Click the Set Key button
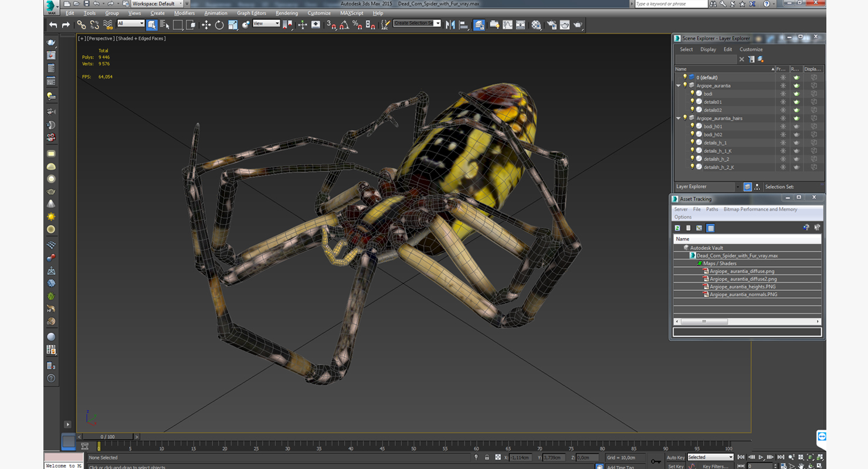This screenshot has height=469, width=868. tap(676, 467)
